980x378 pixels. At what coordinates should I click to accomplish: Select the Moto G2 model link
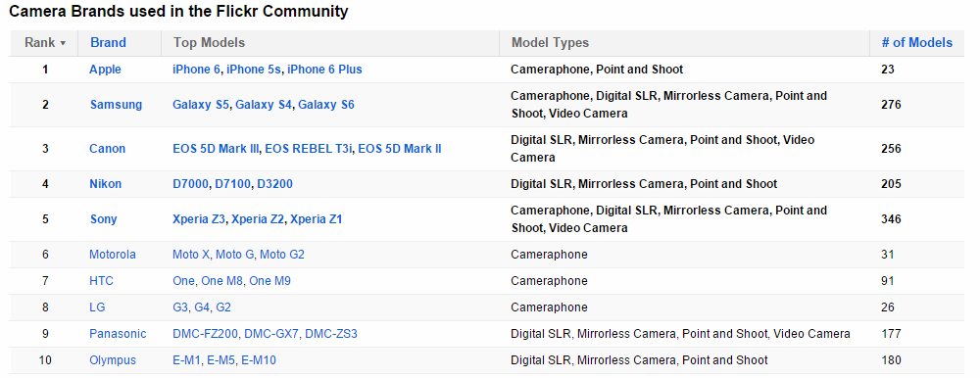[x=282, y=255]
